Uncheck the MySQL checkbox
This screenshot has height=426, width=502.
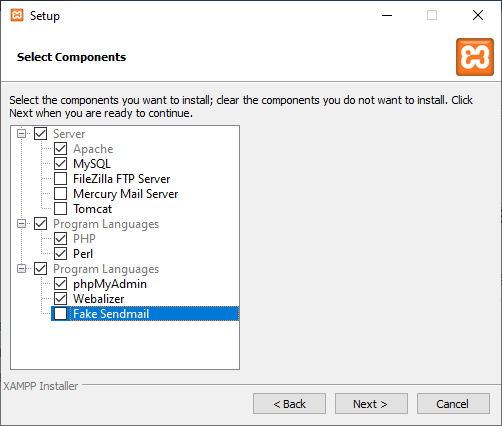pyautogui.click(x=60, y=164)
